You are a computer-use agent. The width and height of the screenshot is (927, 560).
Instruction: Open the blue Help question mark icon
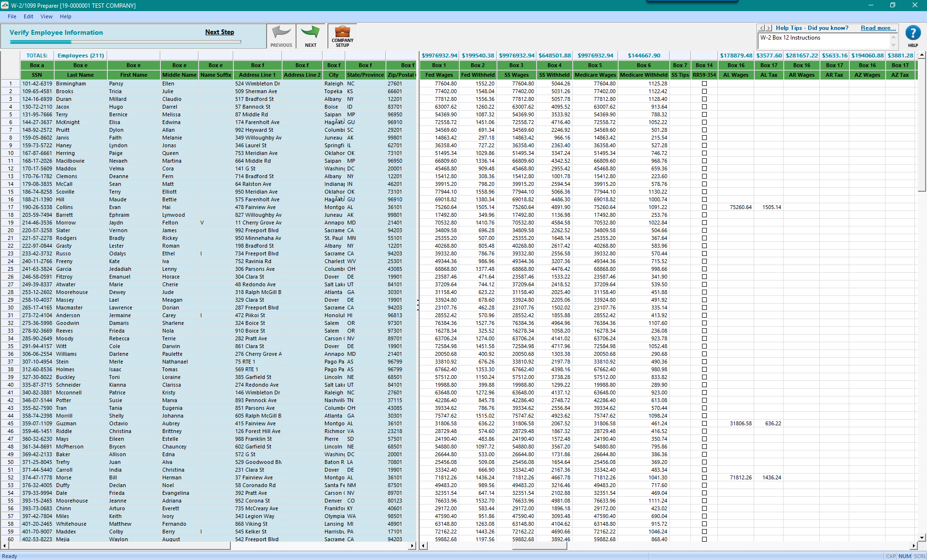coord(913,33)
